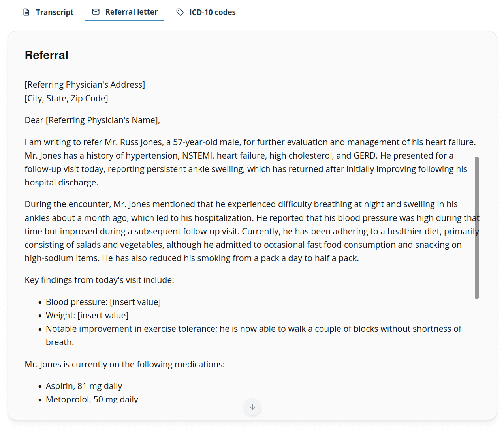Viewport: 504px width, 436px height.
Task: Click the [Referring Physician's Address] placeholder
Action: tap(85, 84)
